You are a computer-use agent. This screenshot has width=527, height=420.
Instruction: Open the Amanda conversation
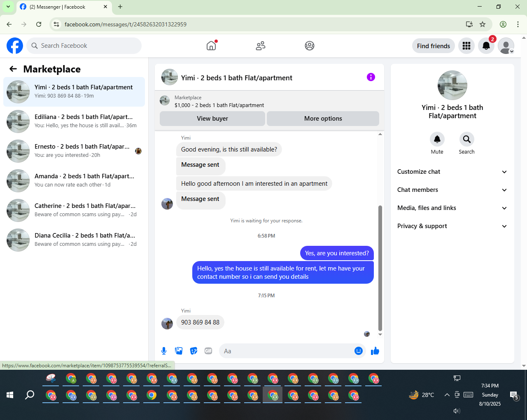click(x=74, y=181)
